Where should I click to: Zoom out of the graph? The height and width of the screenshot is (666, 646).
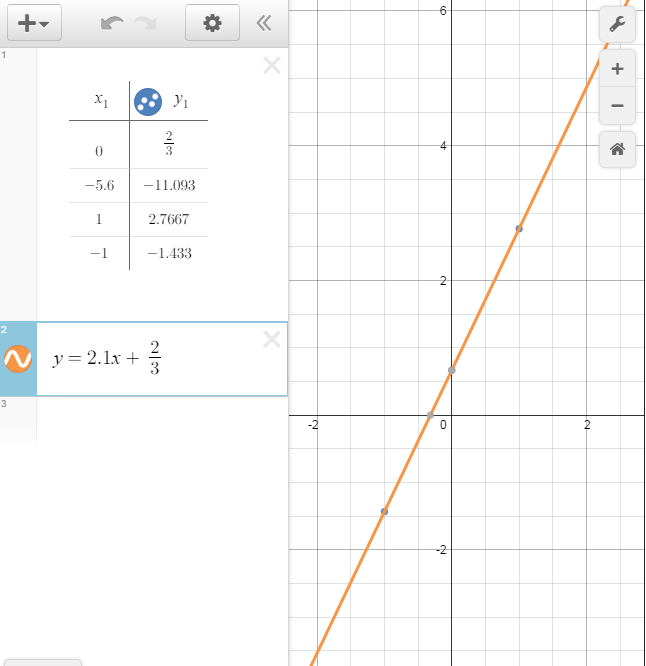(617, 105)
